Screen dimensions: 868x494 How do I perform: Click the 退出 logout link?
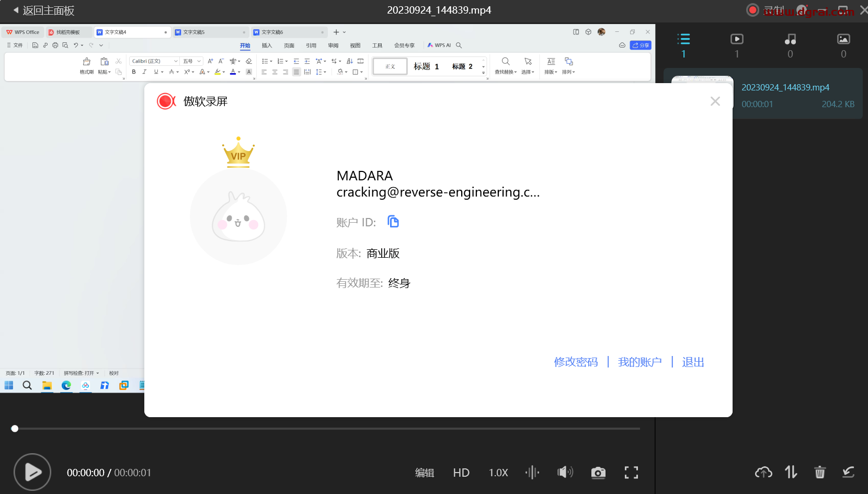click(x=693, y=362)
